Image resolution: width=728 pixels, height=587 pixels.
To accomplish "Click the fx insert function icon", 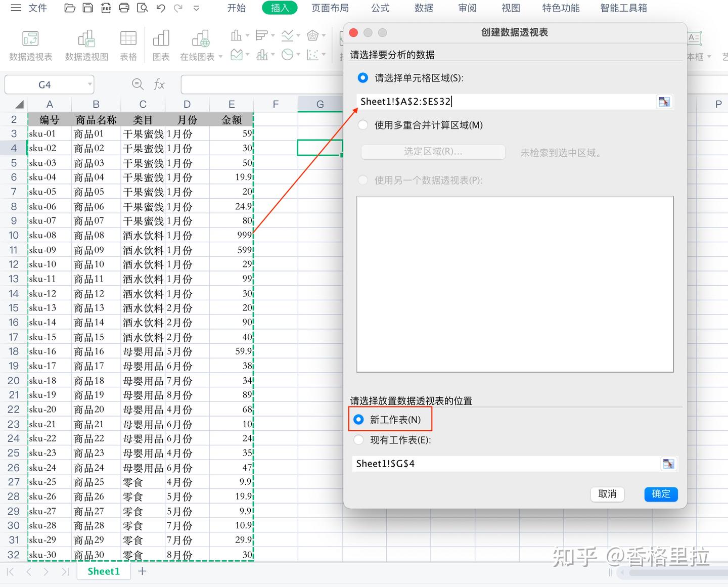I will (x=159, y=84).
